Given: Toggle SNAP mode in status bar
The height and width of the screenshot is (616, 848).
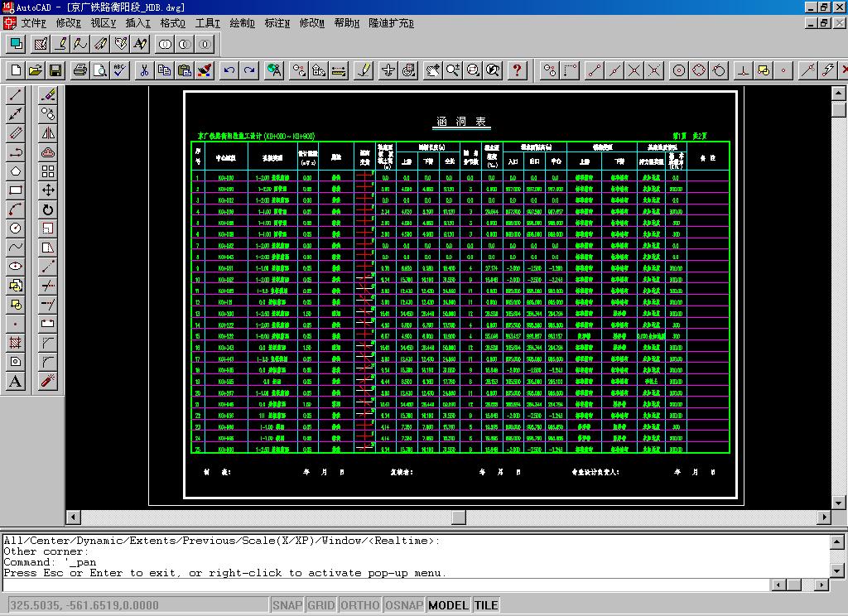Looking at the screenshot, I should (x=287, y=605).
